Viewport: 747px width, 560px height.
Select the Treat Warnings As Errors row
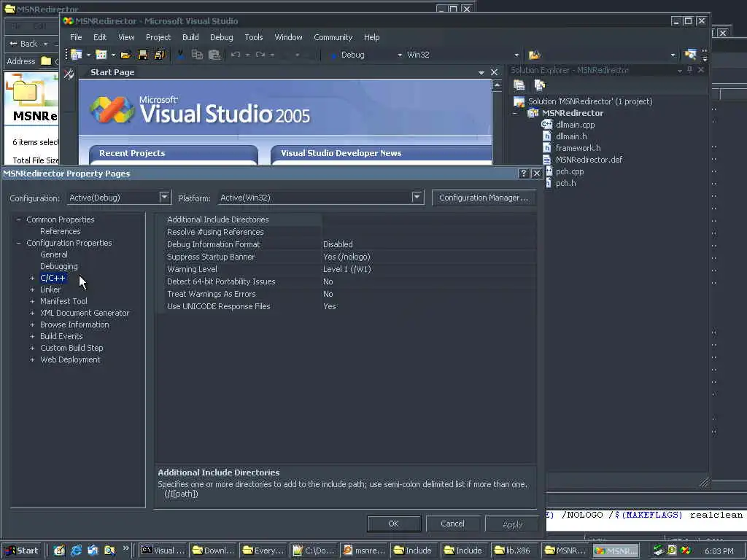tap(347, 294)
